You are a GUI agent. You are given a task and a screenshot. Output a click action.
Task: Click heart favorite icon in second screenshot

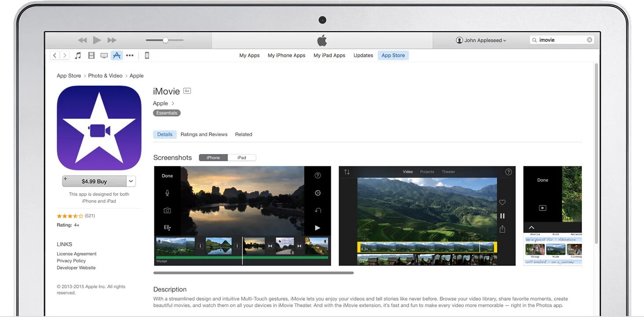[x=502, y=203]
